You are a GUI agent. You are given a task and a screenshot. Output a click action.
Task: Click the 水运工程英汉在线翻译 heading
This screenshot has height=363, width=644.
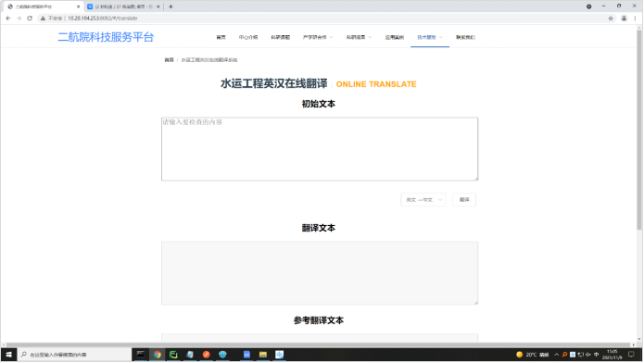[x=274, y=83]
